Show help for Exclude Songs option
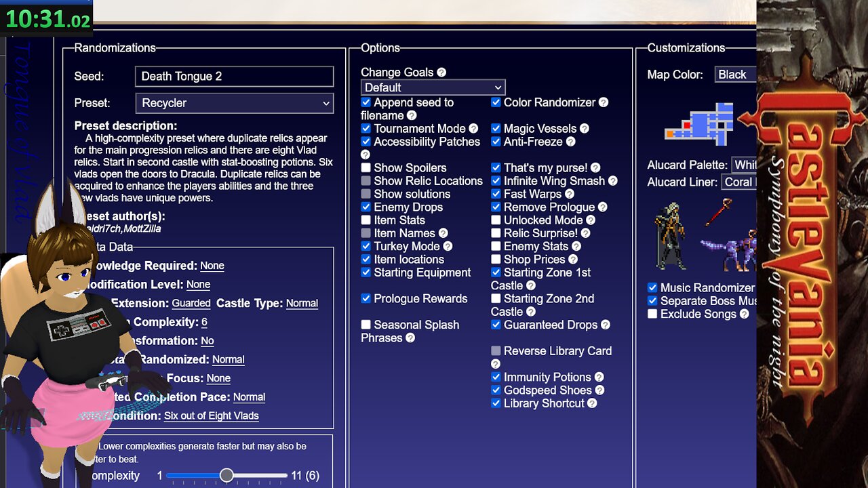Image resolution: width=868 pixels, height=488 pixels. pyautogui.click(x=745, y=314)
